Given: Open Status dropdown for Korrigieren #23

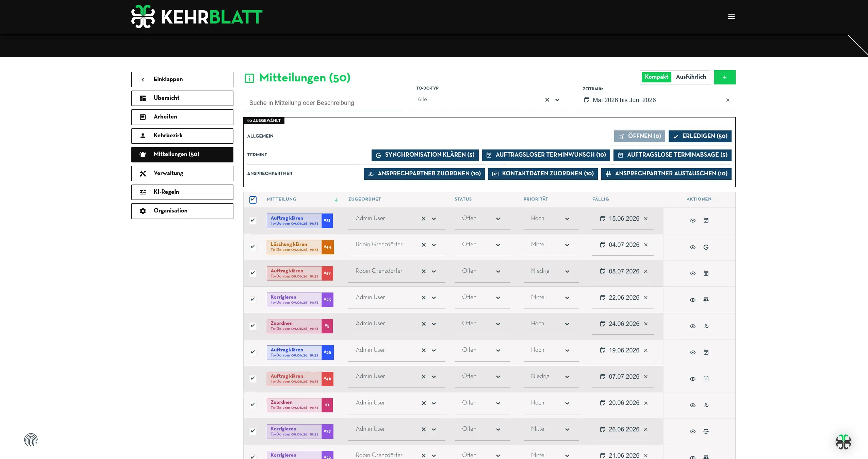Looking at the screenshot, I should coord(498,298).
